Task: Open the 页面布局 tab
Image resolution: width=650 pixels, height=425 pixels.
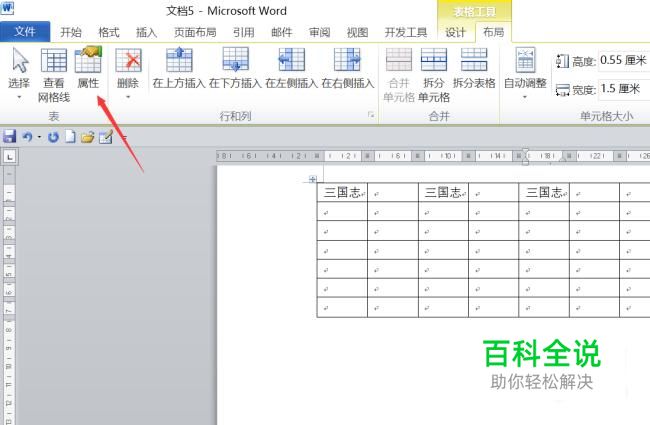Action: 195,32
